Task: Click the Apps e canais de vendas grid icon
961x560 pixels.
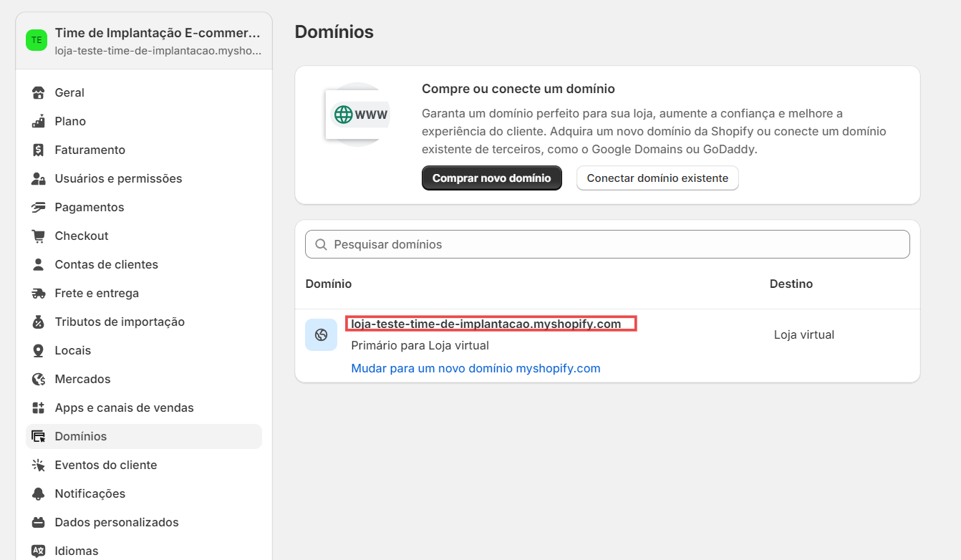Action: pos(39,408)
